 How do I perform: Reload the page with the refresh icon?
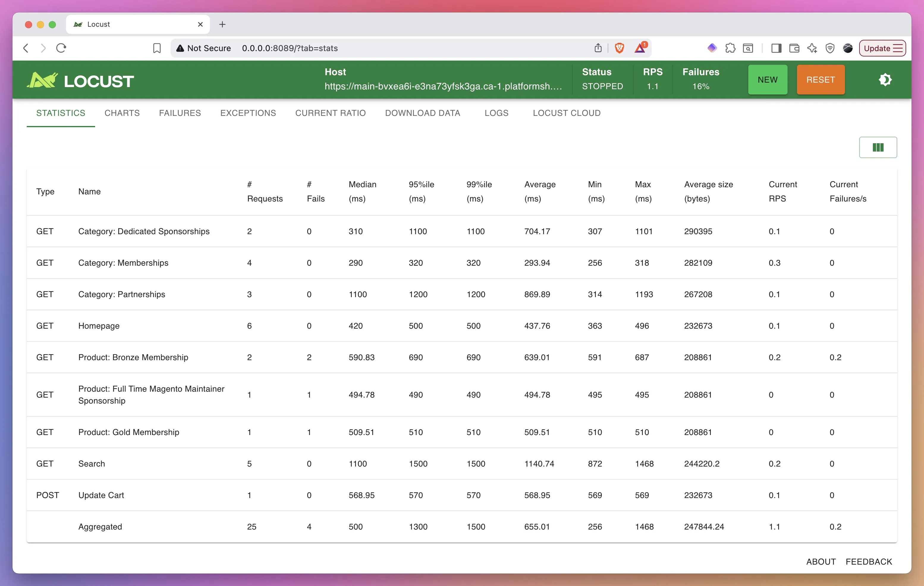(62, 48)
